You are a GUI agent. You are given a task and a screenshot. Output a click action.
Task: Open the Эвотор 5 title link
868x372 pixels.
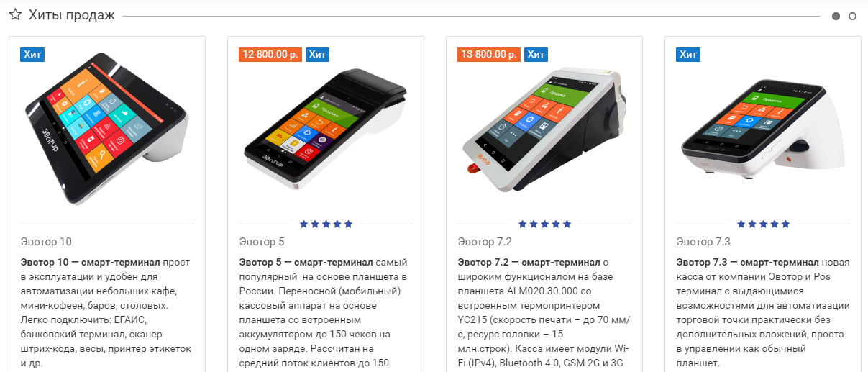pos(262,242)
